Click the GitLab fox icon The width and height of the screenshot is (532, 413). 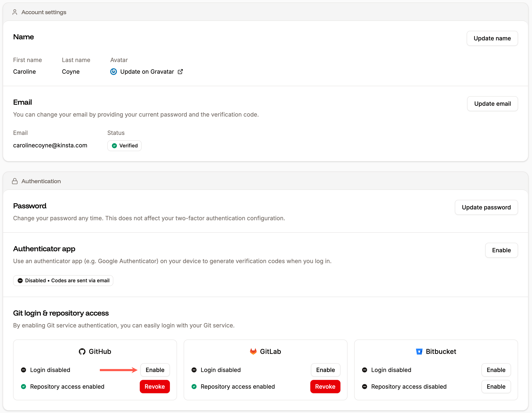coord(253,351)
